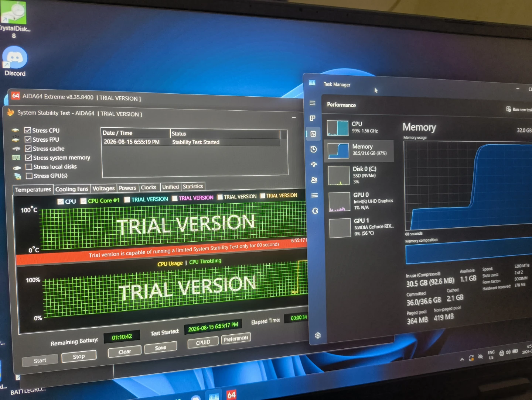Viewport: 532px width, 400px height.
Task: Open Users page icon in Task Manager
Action: click(x=314, y=180)
